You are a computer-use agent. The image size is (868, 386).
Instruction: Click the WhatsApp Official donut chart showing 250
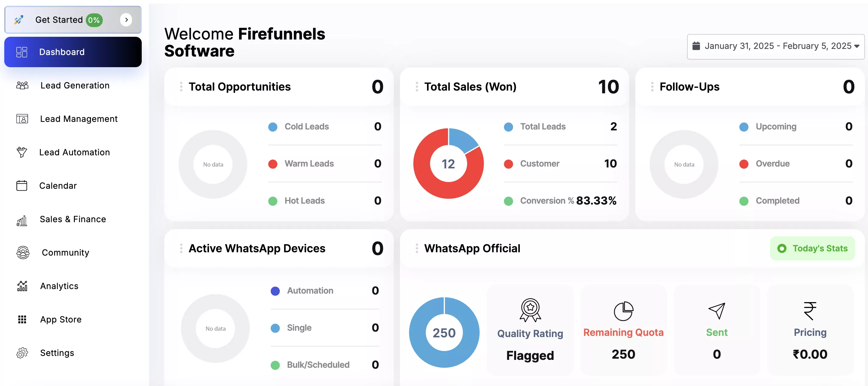[444, 333]
